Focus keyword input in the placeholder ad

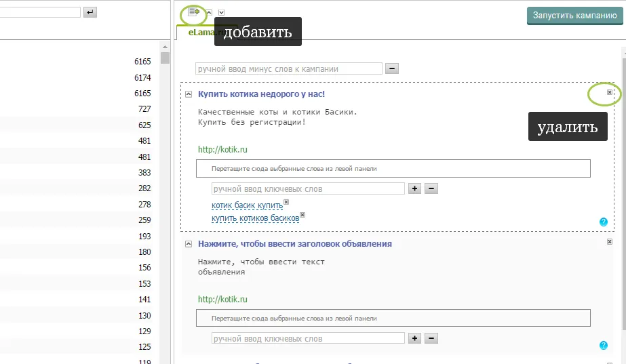tap(308, 338)
